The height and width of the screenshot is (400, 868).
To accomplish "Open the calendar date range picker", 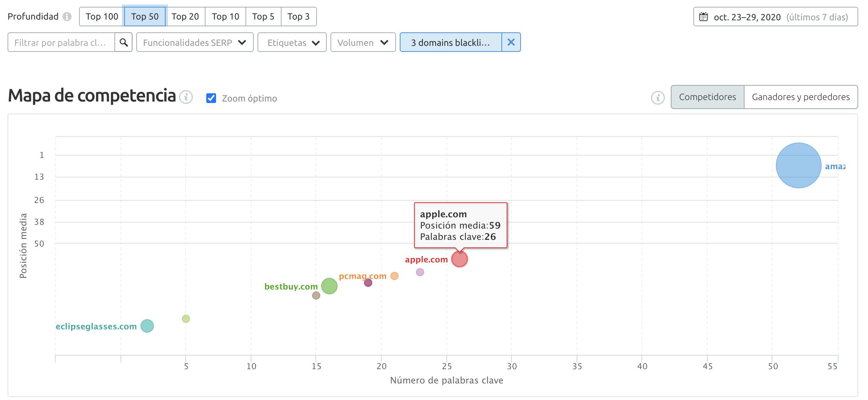I will (x=775, y=17).
